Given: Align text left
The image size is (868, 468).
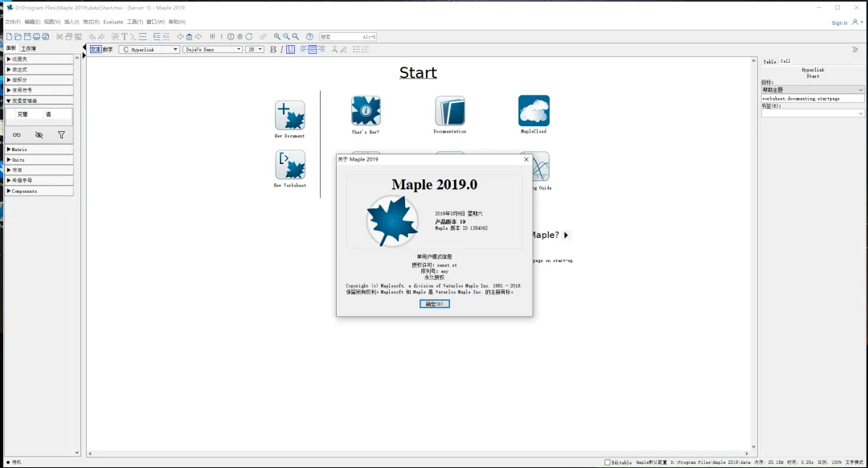Looking at the screenshot, I should point(303,49).
